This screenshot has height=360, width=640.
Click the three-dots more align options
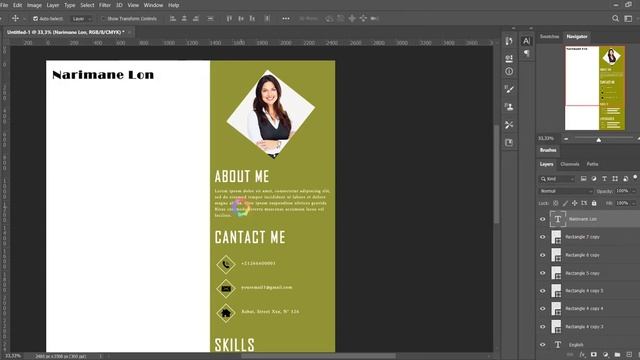point(286,18)
